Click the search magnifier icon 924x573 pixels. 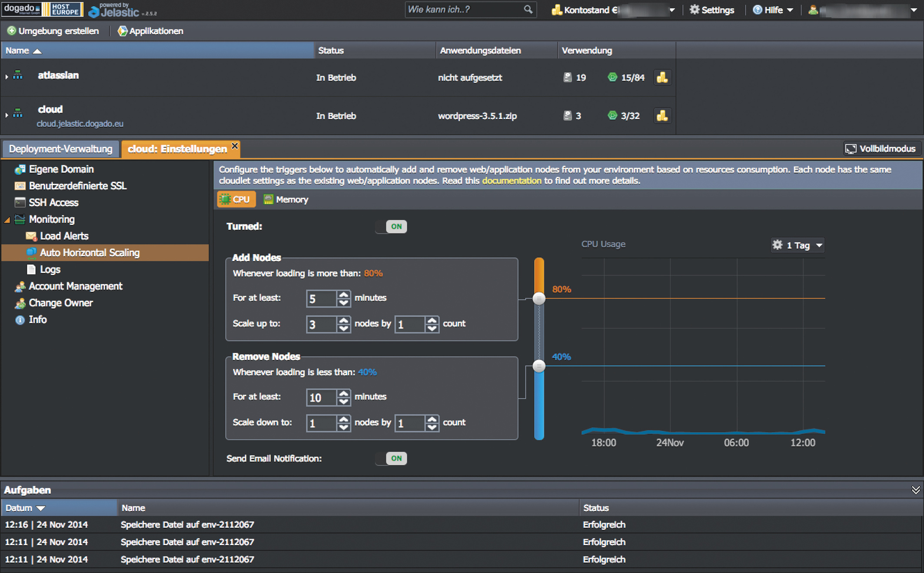(528, 10)
